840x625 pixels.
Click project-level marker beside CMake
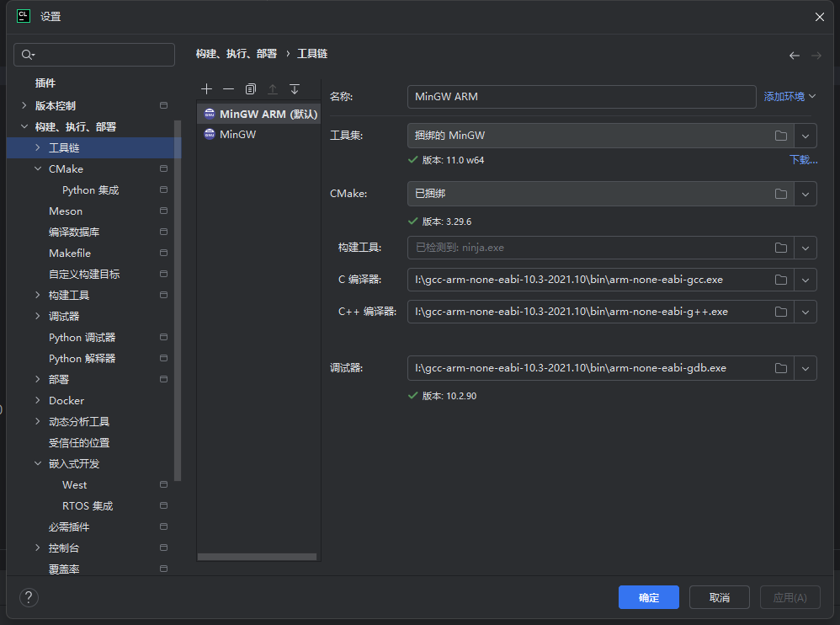pos(164,168)
